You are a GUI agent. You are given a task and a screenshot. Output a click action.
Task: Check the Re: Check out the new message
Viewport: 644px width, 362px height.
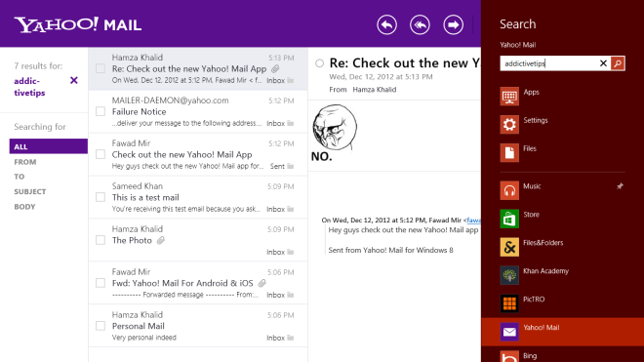(101, 68)
